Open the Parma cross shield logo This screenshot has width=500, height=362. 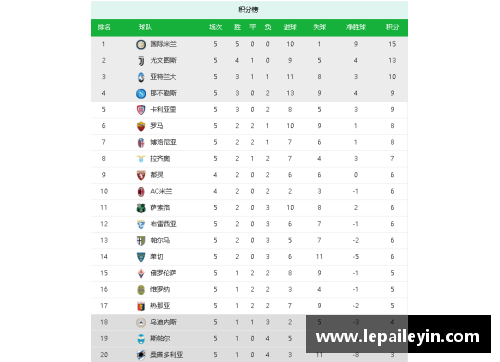[x=141, y=241]
